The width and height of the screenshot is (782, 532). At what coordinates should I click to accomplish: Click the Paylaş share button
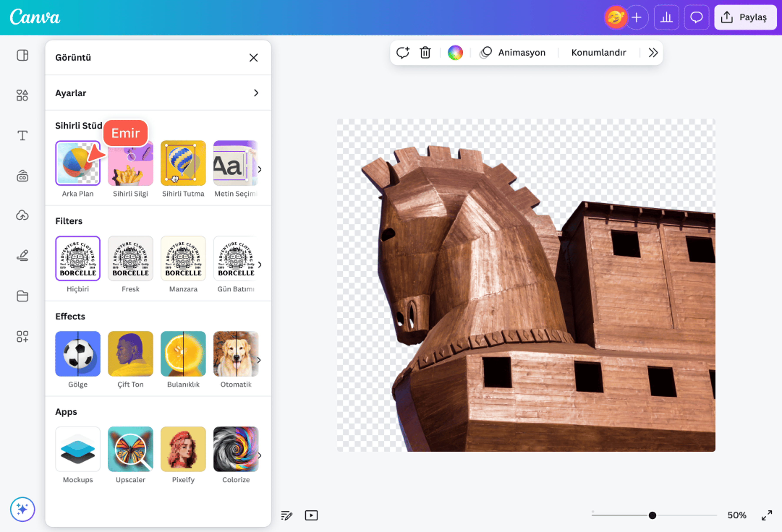point(745,18)
